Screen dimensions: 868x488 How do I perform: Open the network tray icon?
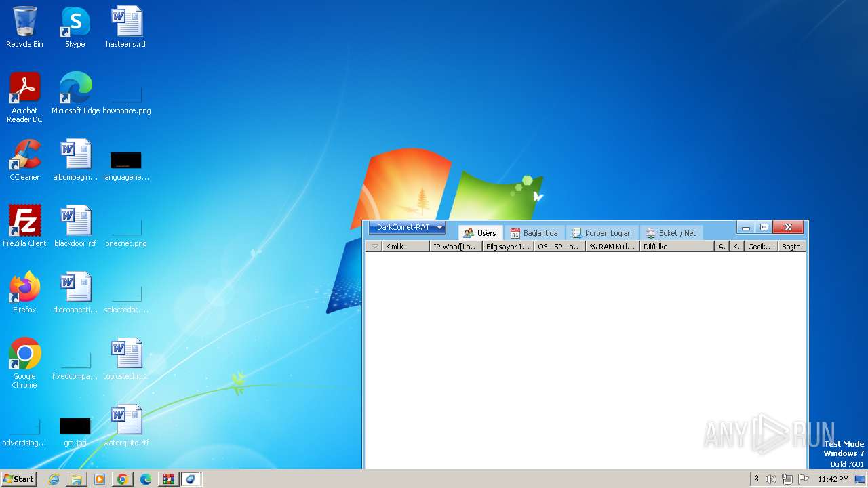(x=787, y=479)
